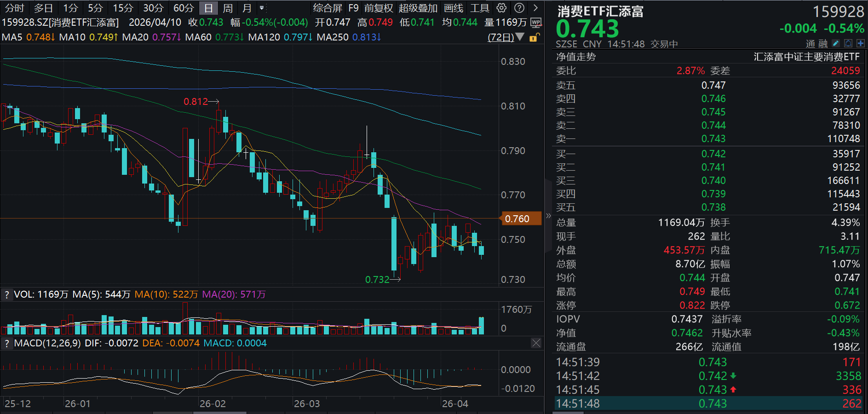Close the MACD indicator panel
The image size is (868, 414).
536,343
